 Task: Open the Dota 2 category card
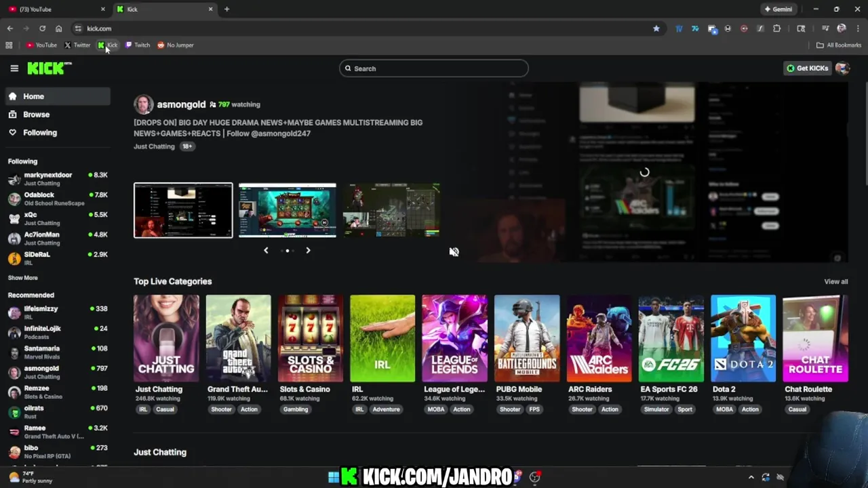tap(743, 338)
